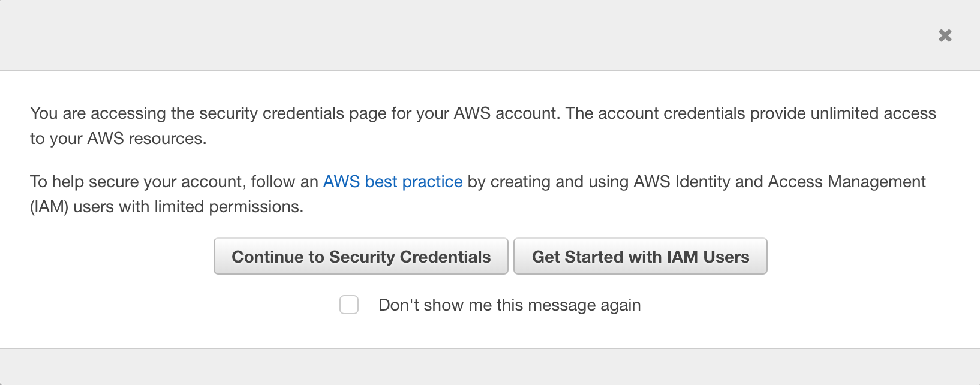The image size is (980, 385).
Task: Open the AWS best practice link
Action: pos(393,182)
